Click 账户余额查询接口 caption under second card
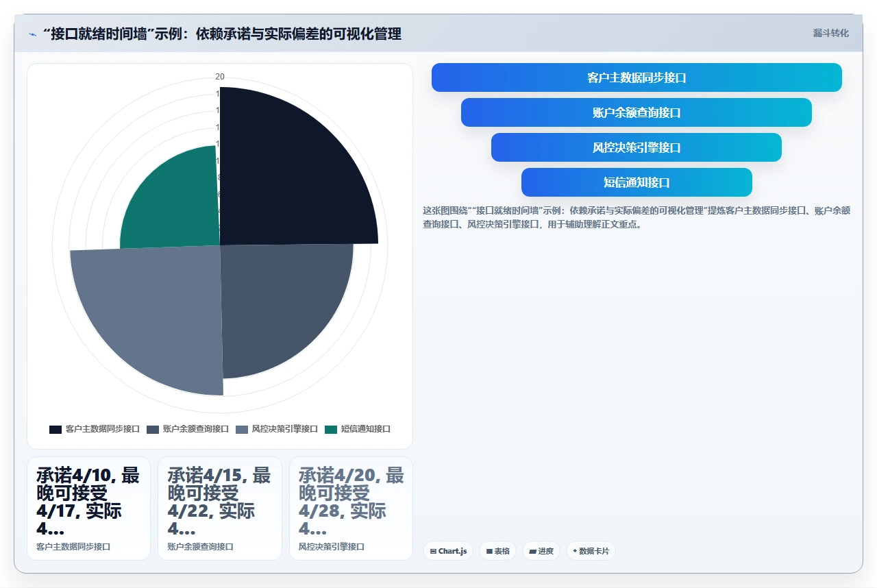The width and height of the screenshot is (877, 588). (x=201, y=547)
